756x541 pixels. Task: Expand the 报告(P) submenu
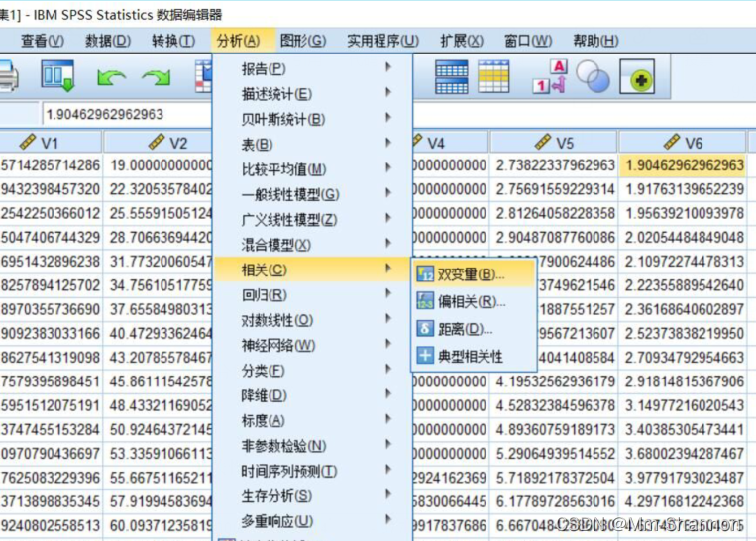pos(312,69)
